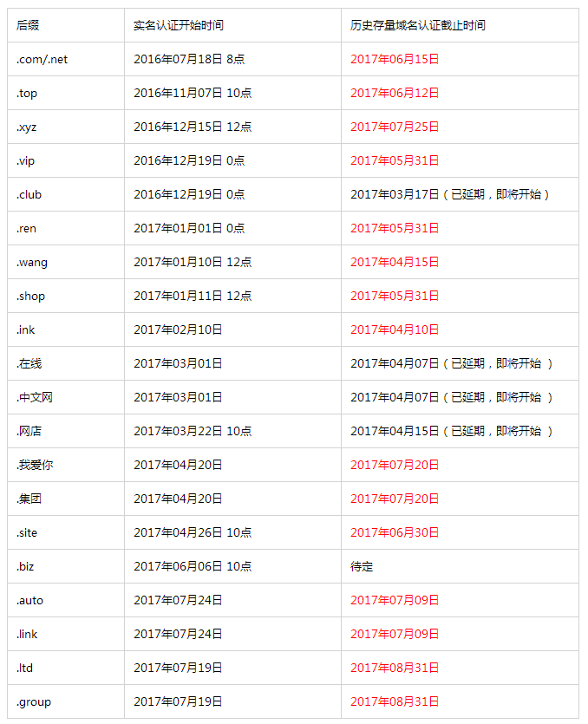The width and height of the screenshot is (588, 724).
Task: Click red deadline 2017年06月30日
Action: tap(395, 532)
